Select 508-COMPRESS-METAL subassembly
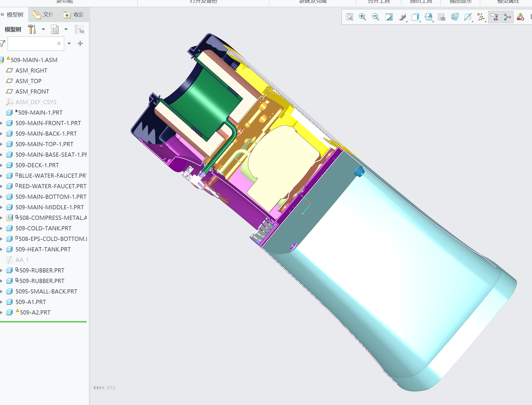Screen dimensions: 532x405 pyautogui.click(x=53, y=218)
